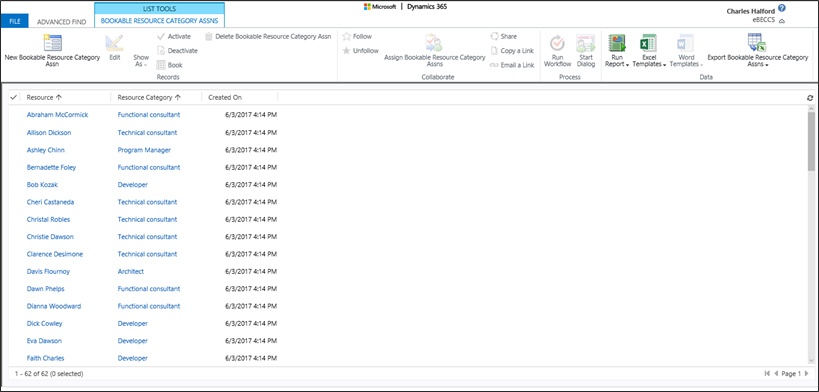819x392 pixels.
Task: Open Dawn Phelps resource link
Action: click(x=45, y=289)
